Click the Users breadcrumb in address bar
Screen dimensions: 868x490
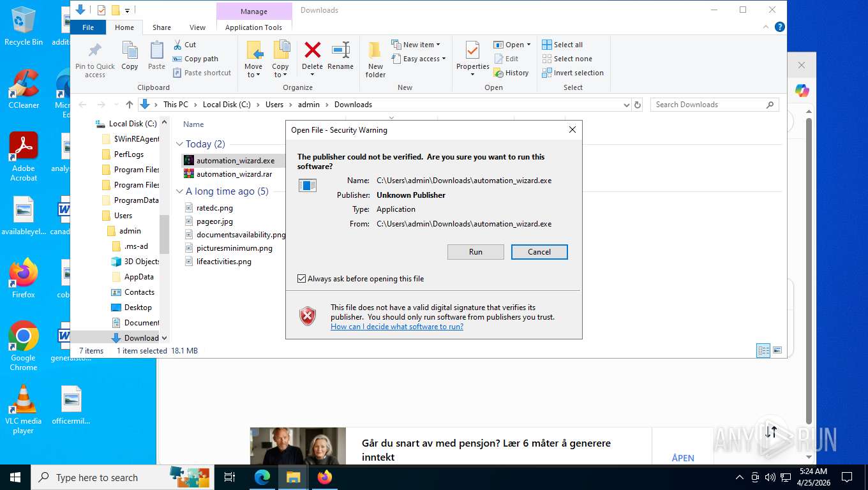[x=274, y=105]
